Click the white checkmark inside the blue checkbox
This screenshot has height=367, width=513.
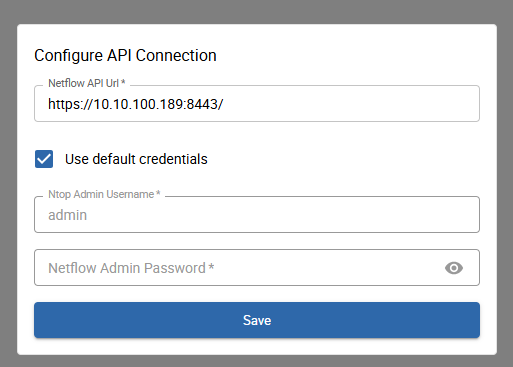tap(44, 159)
